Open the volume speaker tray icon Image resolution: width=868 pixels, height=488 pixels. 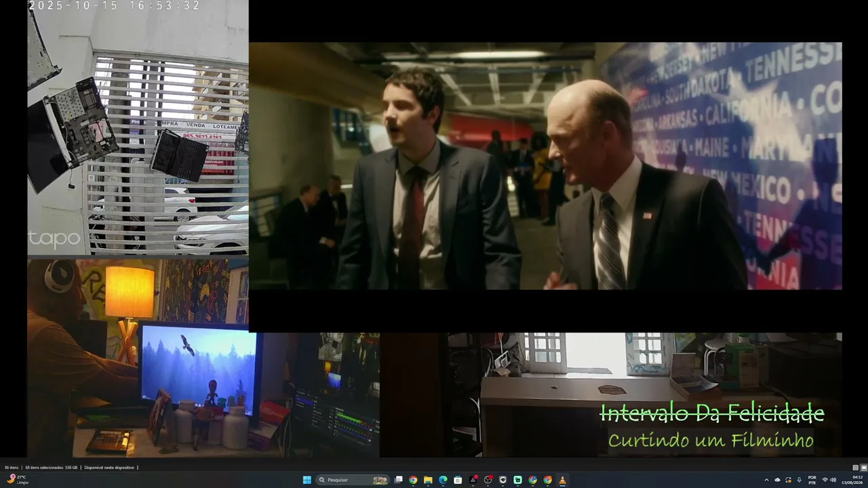coord(833,480)
